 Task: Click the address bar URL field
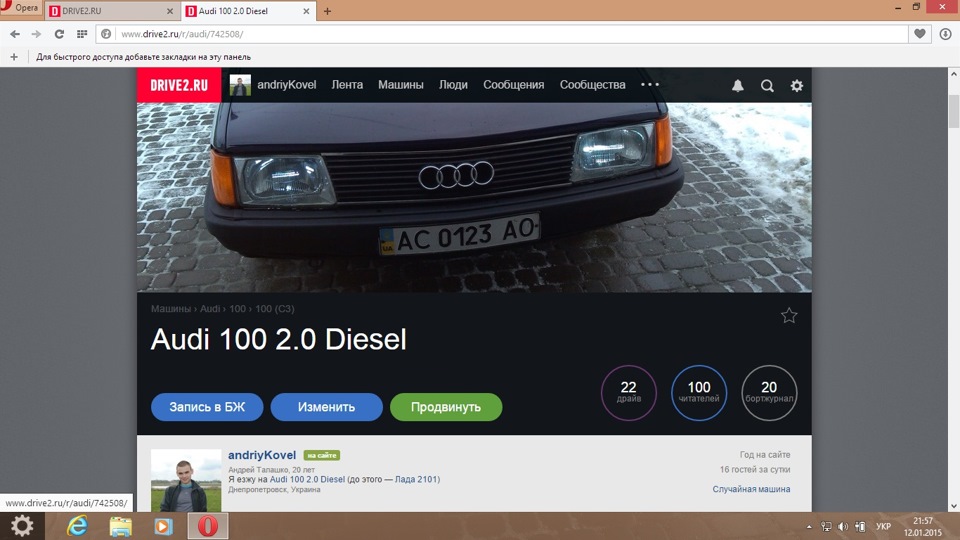[501, 34]
